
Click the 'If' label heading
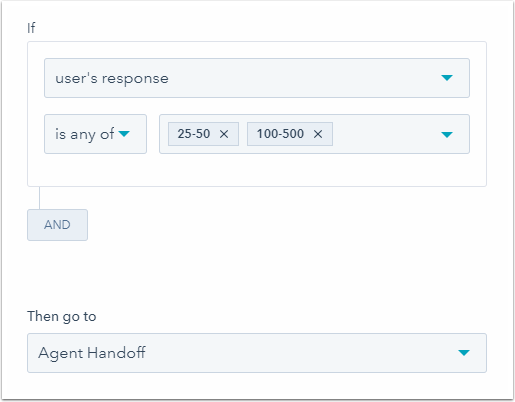[x=31, y=28]
